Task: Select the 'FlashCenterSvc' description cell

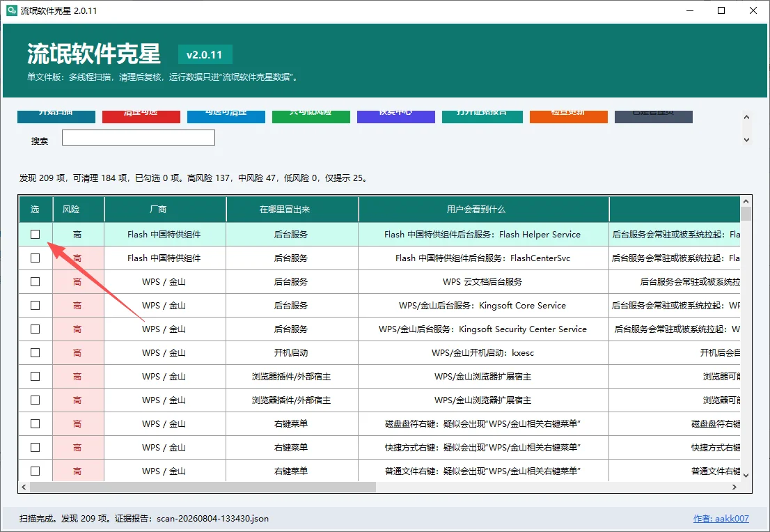Action: [483, 258]
